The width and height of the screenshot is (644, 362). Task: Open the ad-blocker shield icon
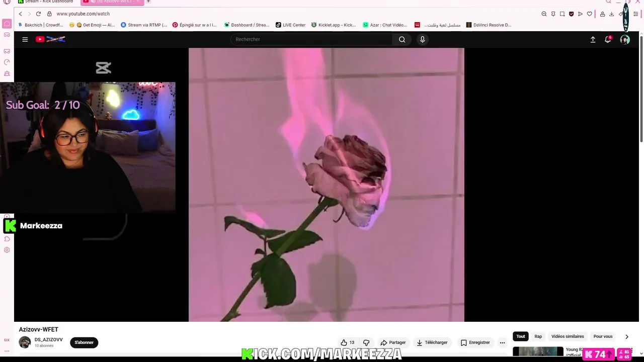pyautogui.click(x=571, y=14)
